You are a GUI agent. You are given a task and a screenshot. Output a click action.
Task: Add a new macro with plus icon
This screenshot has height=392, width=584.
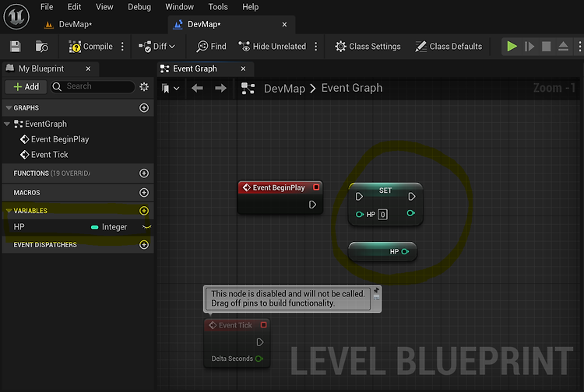pos(144,193)
